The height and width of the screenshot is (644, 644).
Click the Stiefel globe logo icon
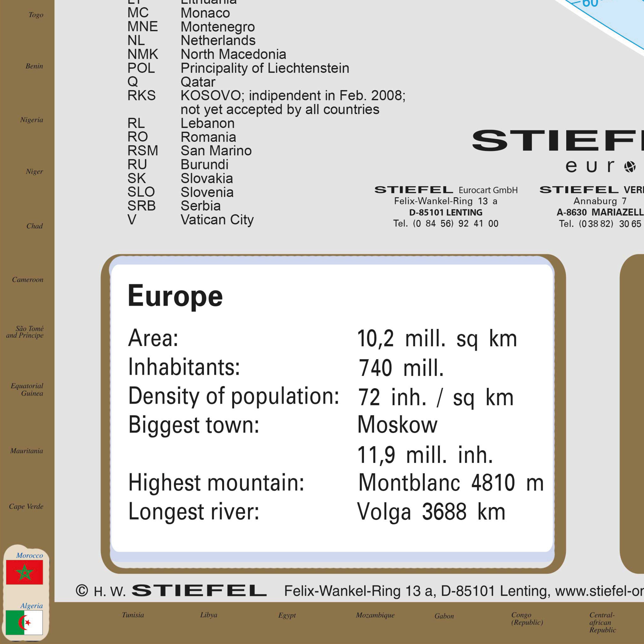coord(630,167)
